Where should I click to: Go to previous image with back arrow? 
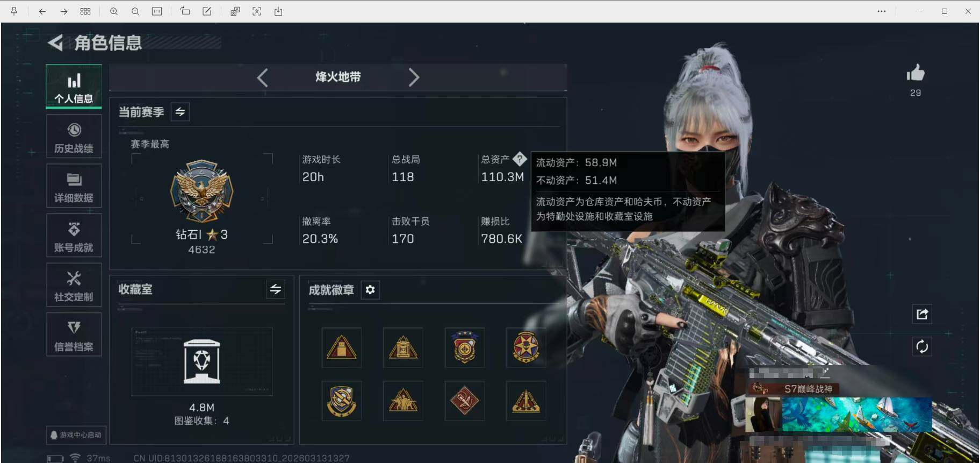[x=42, y=11]
